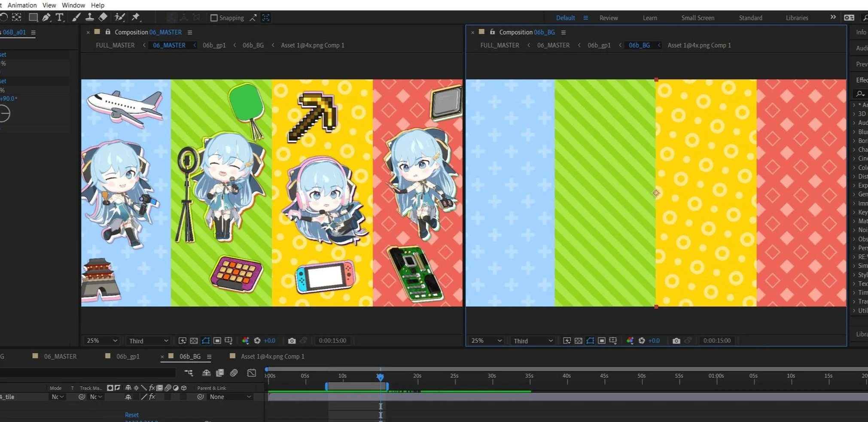Toggle region of interest in 06_MASTER viewer
This screenshot has width=868, height=422.
(217, 340)
